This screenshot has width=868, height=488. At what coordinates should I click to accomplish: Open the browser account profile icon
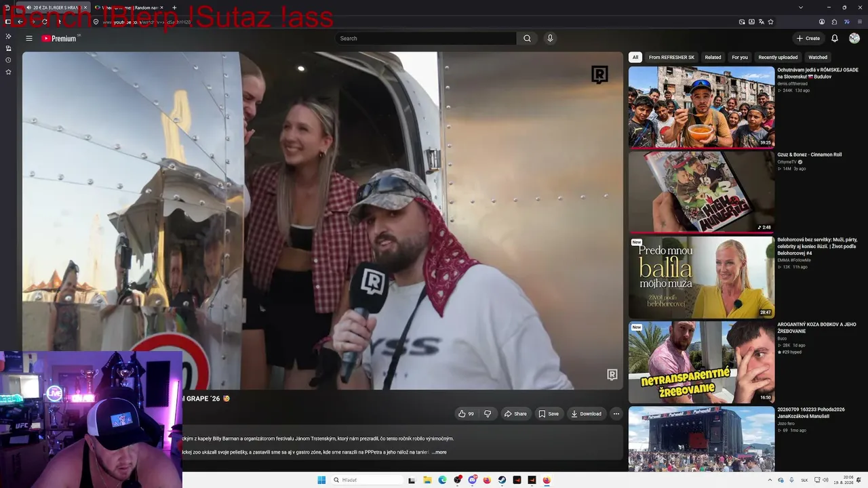pos(822,22)
